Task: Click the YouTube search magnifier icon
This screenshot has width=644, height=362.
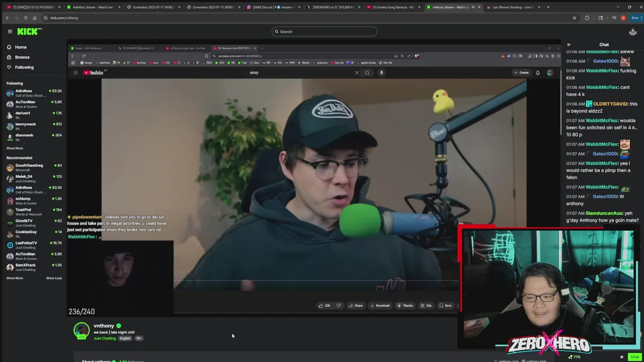Action: pyautogui.click(x=367, y=73)
